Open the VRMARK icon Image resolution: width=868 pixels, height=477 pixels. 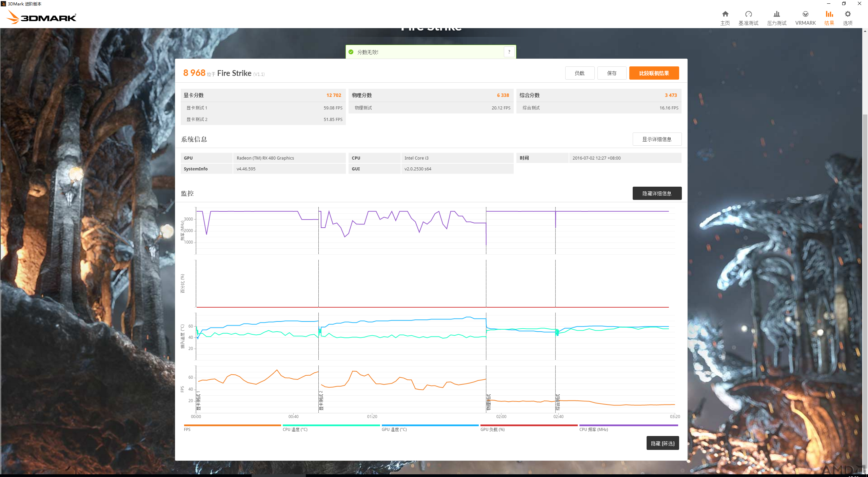point(805,14)
